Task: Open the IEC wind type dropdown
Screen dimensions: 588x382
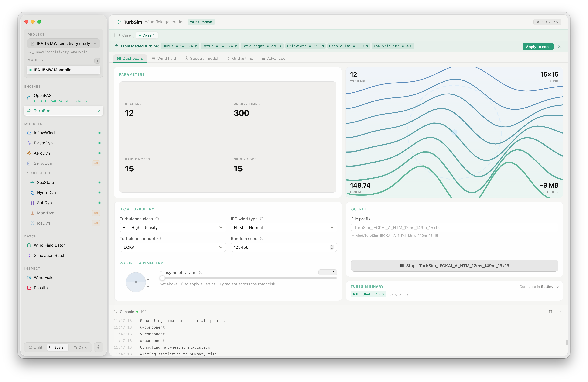Action: click(x=284, y=227)
